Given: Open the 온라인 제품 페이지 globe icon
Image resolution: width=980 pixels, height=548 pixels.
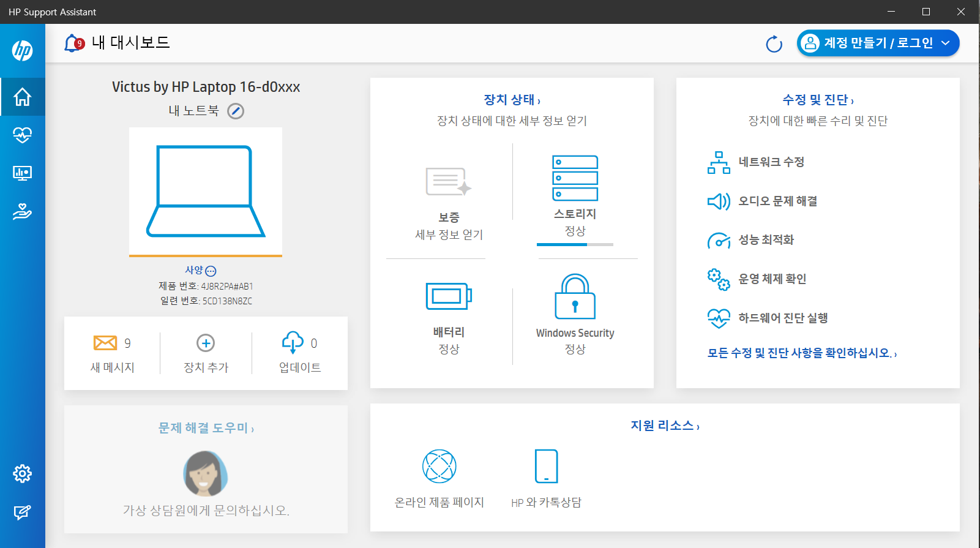Looking at the screenshot, I should [x=440, y=467].
